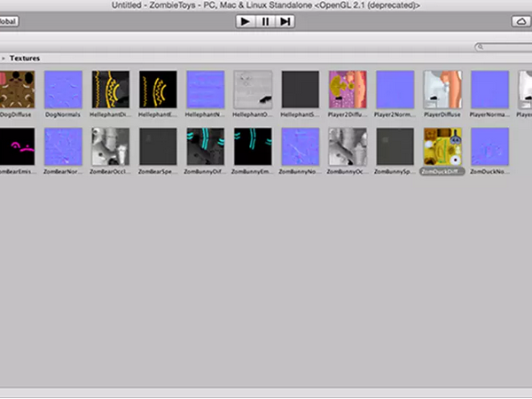Toggle the Global handle rotation button
532x399 pixels.
[8, 21]
